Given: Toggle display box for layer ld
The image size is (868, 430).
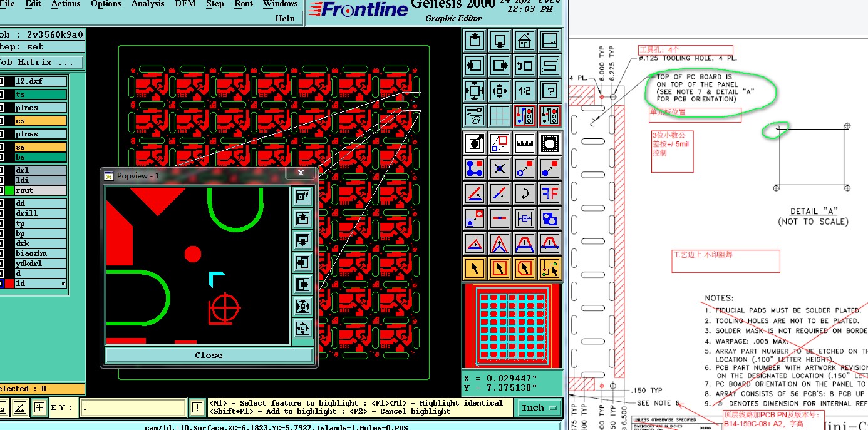Looking at the screenshot, I should click(x=2, y=284).
